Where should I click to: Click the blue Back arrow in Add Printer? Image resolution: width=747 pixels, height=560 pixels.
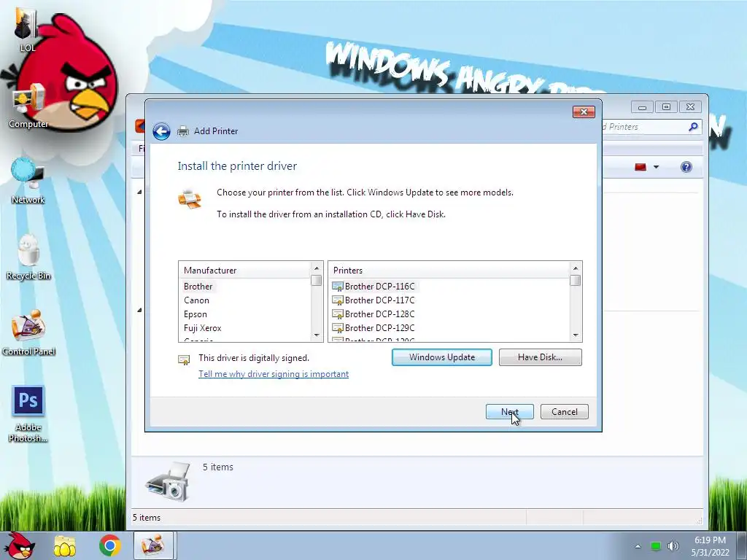(161, 131)
